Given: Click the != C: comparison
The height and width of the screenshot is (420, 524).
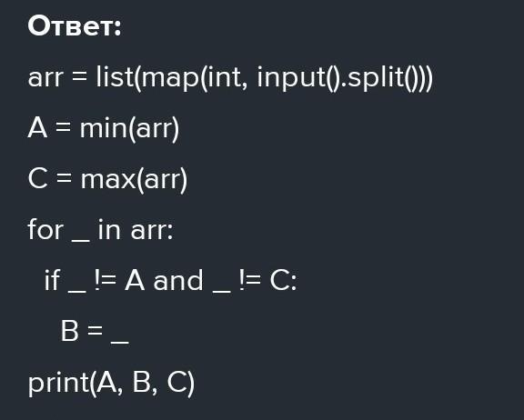Looking at the screenshot, I should 268,280.
